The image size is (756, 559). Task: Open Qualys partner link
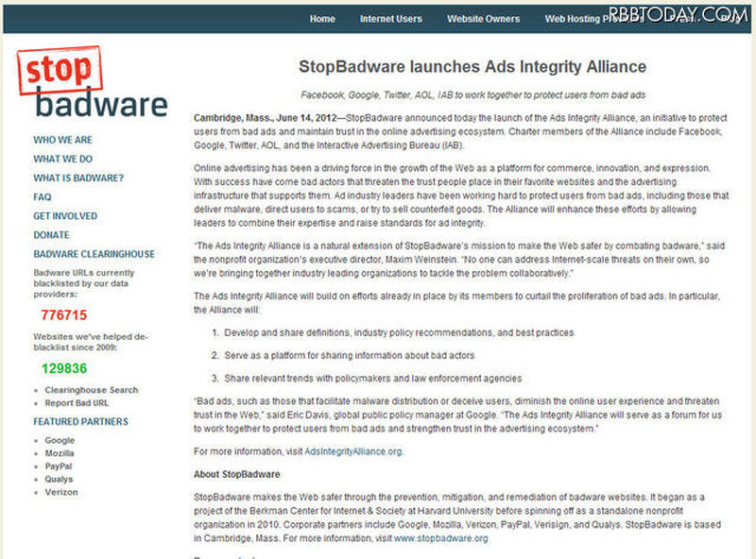pos(60,479)
